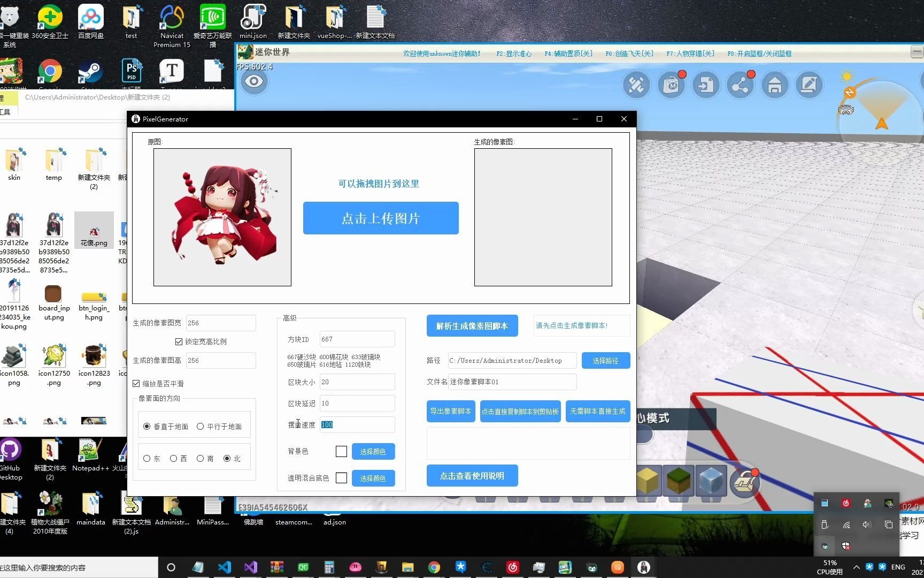Click the home icon in game toolbar
924x578 pixels.
[x=774, y=85]
